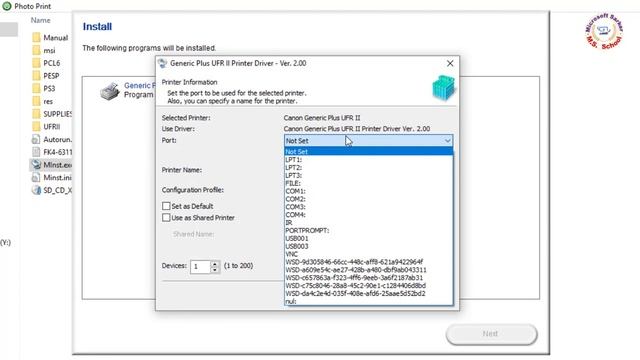Enable Use as Shared Printer checkbox

point(166,218)
